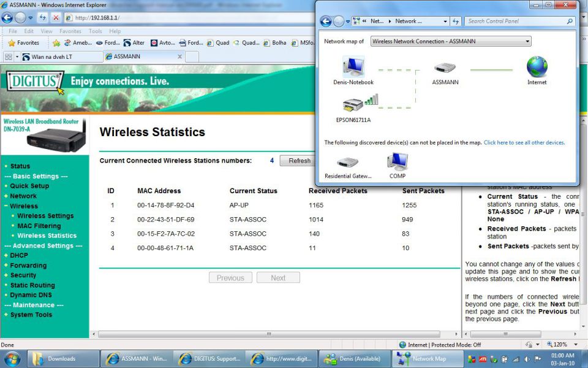Open a new blank tab
Image resolution: width=588 pixels, height=368 pixels.
coord(192,56)
